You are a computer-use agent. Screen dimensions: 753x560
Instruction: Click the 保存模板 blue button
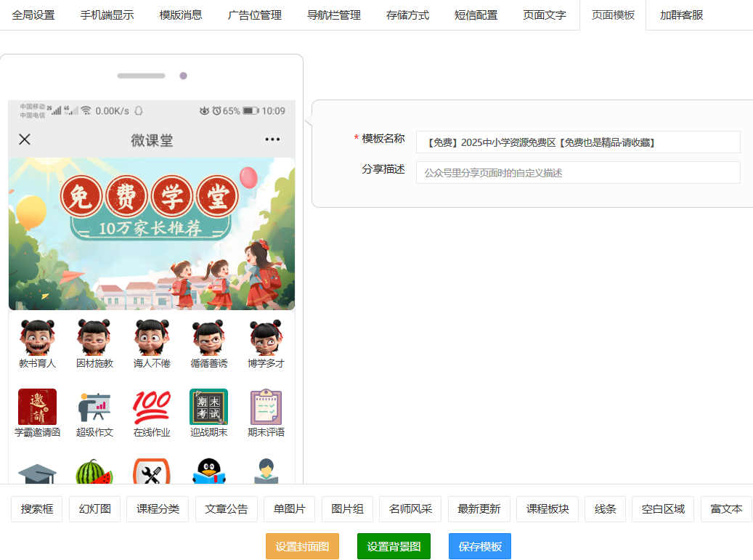479,546
